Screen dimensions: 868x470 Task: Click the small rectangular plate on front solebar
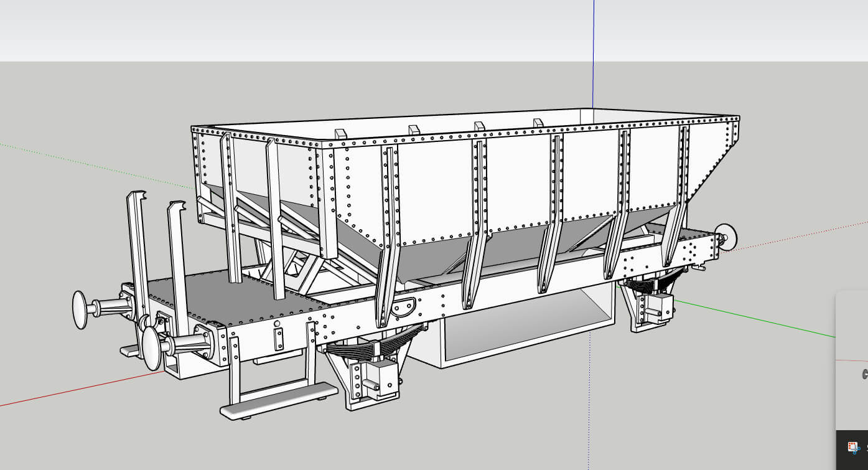pyautogui.click(x=278, y=338)
